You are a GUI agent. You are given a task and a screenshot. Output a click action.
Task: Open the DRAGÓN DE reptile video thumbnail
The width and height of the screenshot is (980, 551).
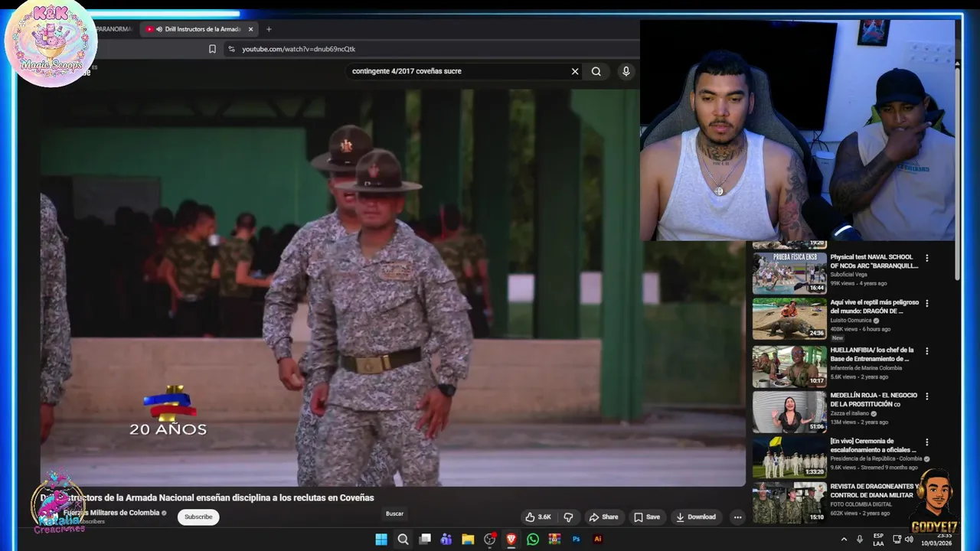click(x=789, y=318)
